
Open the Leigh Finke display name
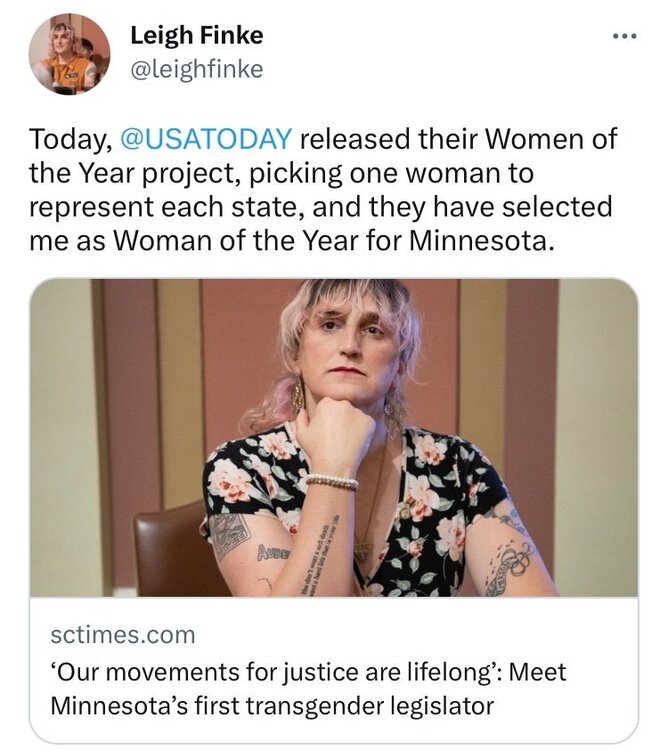click(196, 36)
